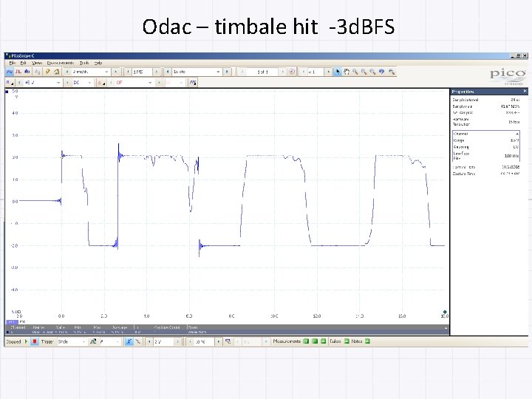Click the 2 V trigger threshold field

(163, 341)
